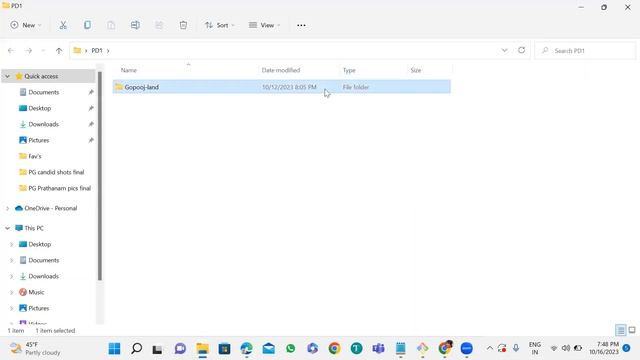This screenshot has height=360, width=640.
Task: Open taskbar Search
Action: [x=137, y=349]
